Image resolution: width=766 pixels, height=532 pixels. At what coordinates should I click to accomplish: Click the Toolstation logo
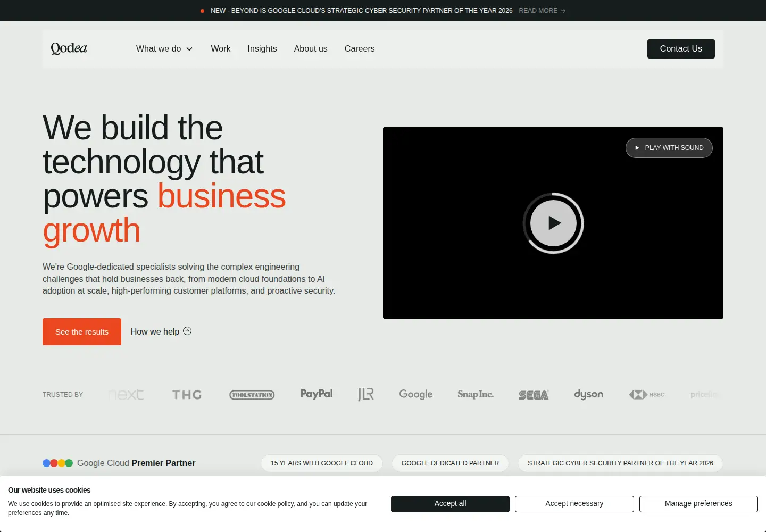pyautogui.click(x=252, y=395)
